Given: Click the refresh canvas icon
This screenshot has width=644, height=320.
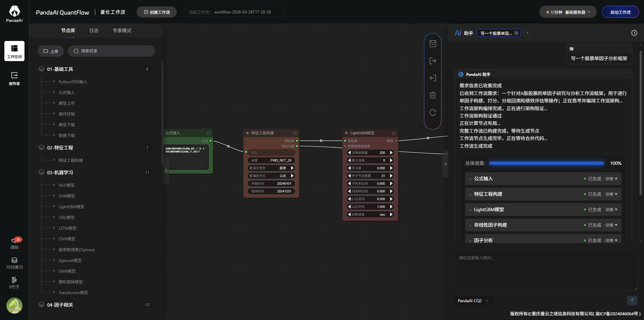Looking at the screenshot, I should pos(433,112).
